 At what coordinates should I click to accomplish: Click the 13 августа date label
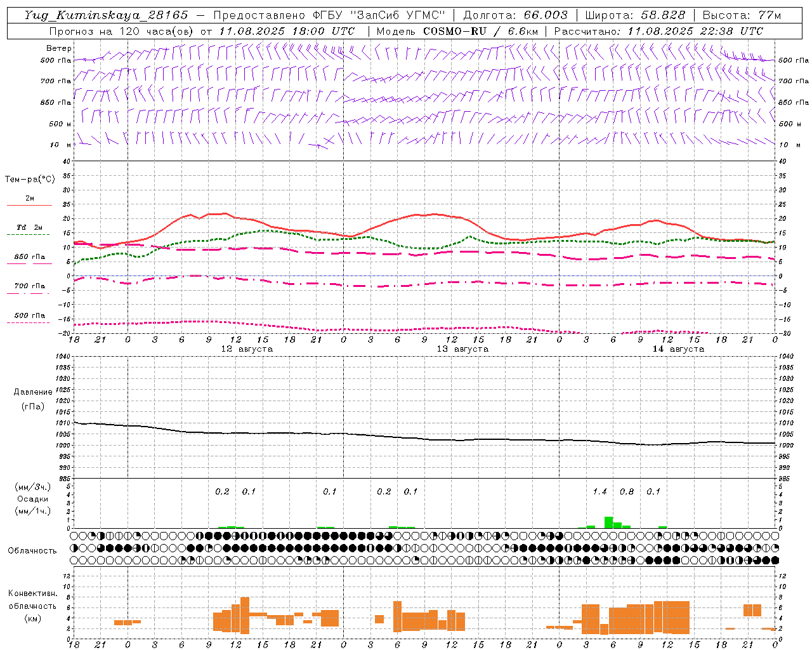click(462, 349)
